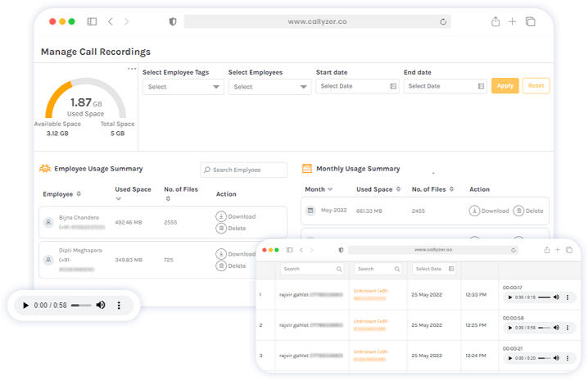Sort monthly summary by Month column
Screen dimensions: 588x381
point(329,189)
